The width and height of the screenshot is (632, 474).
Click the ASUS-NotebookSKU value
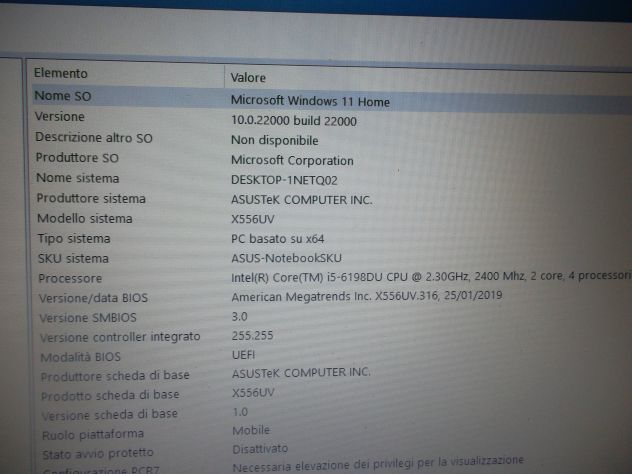287,258
